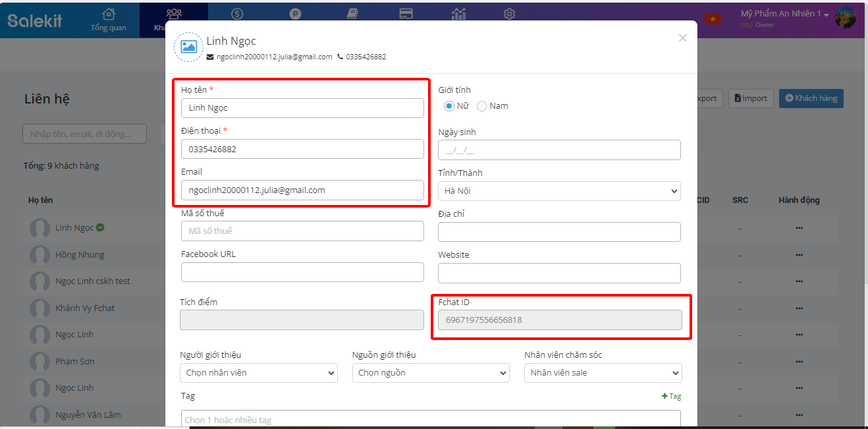Select the Nữ gender radio button
Screen dimensions: 868x429
449,106
